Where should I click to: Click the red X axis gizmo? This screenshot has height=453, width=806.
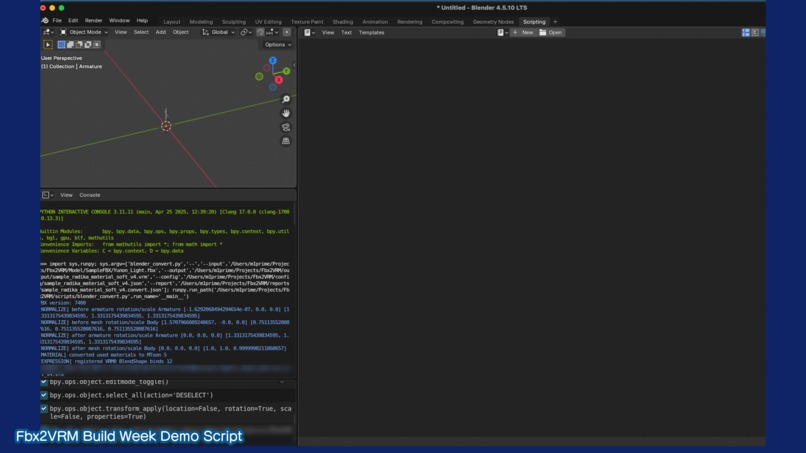pos(279,80)
